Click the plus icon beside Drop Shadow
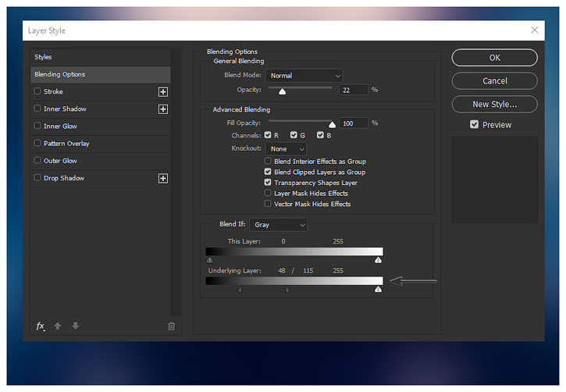 (163, 178)
